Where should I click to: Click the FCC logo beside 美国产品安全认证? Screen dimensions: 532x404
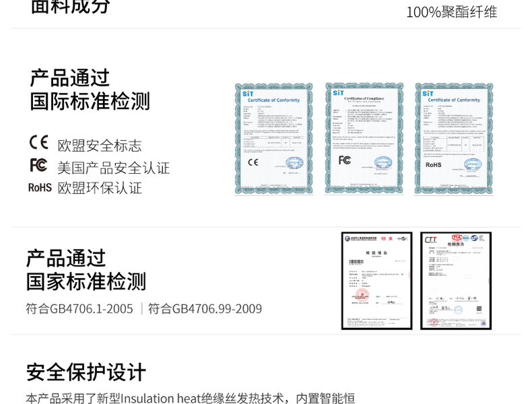pyautogui.click(x=38, y=165)
